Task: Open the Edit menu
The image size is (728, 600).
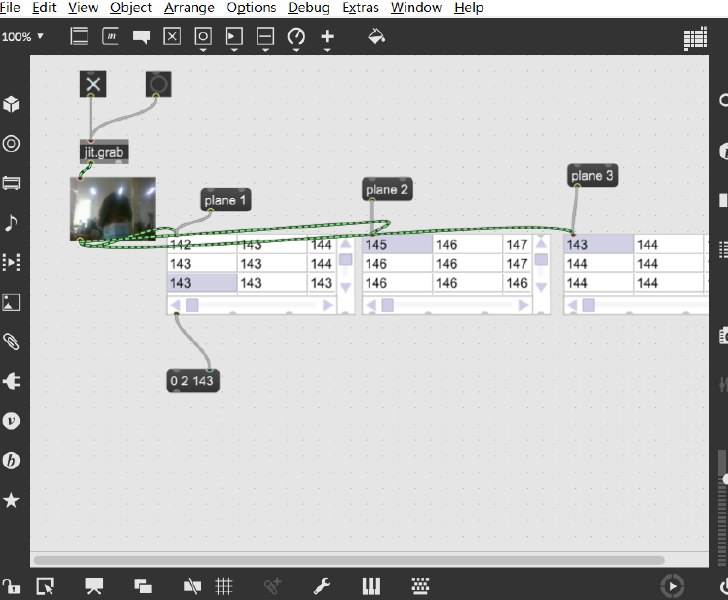Action: click(x=44, y=7)
